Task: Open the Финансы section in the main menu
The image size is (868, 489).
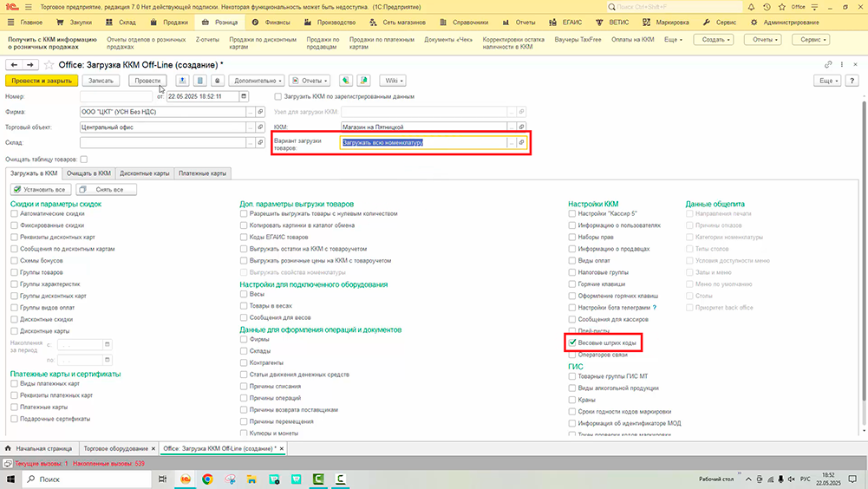Action: click(x=272, y=22)
